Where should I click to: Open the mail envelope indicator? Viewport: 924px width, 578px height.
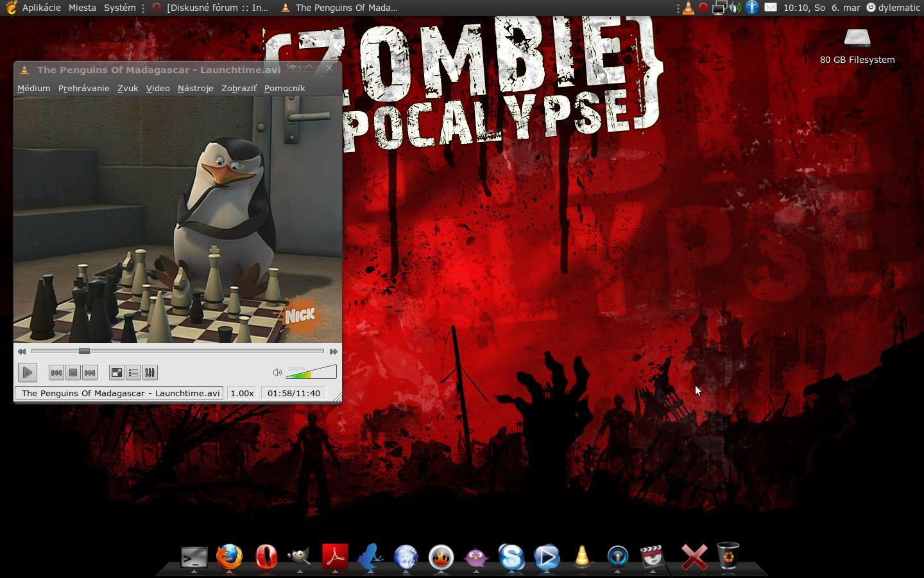pyautogui.click(x=771, y=8)
